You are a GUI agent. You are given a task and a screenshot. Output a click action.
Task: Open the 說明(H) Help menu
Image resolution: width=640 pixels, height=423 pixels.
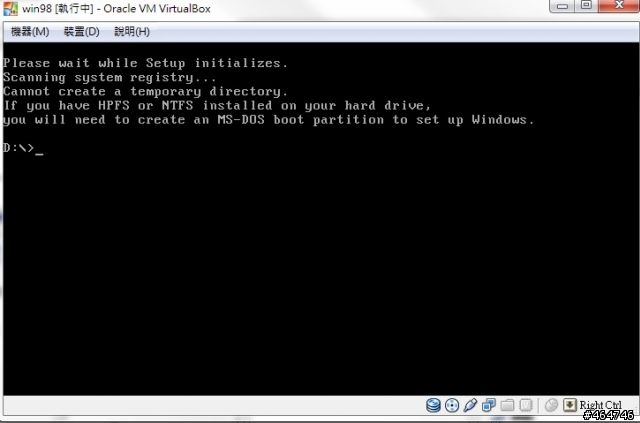point(132,31)
